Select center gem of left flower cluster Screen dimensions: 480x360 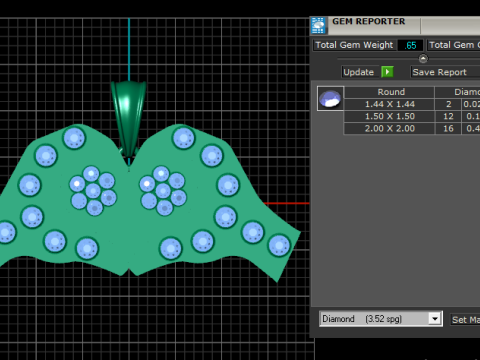tap(93, 191)
